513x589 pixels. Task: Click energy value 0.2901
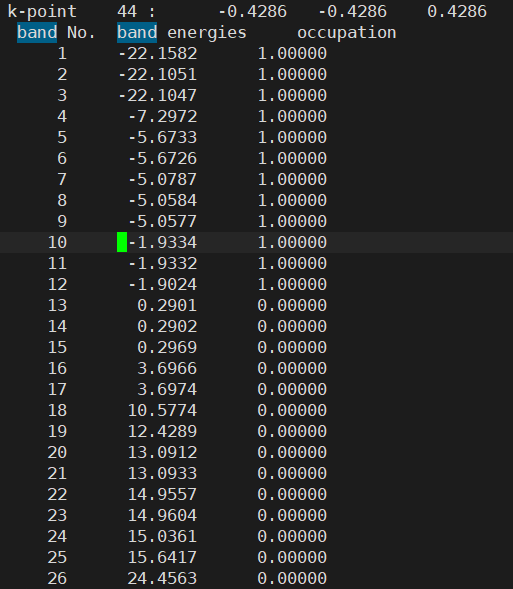tap(167, 306)
